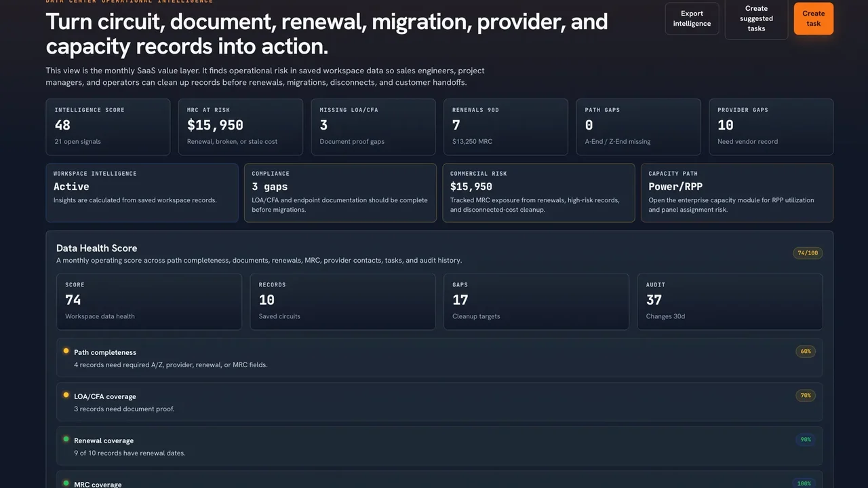This screenshot has height=488, width=868.
Task: Click the Export intelligence button
Action: pyautogui.click(x=692, y=18)
